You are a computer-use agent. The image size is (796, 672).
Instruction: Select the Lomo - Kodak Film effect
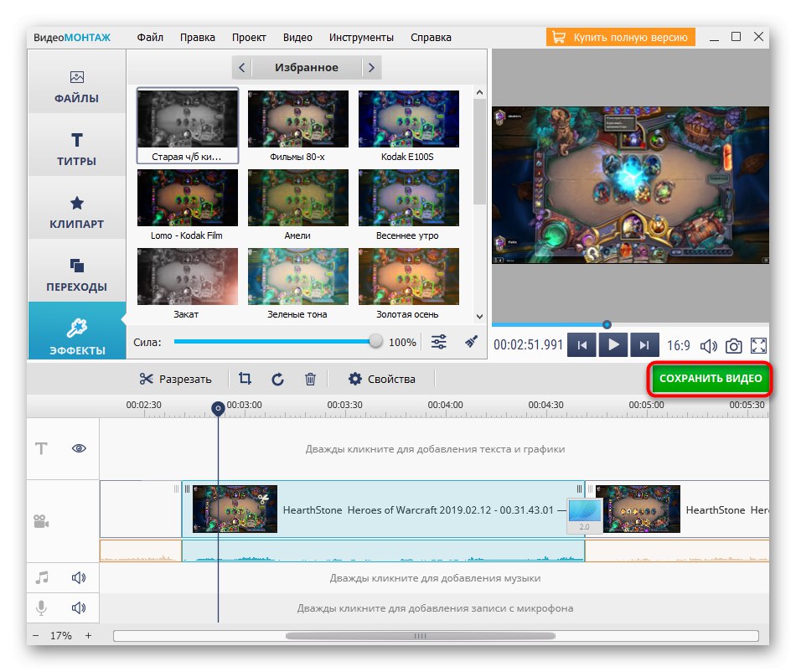(x=188, y=199)
